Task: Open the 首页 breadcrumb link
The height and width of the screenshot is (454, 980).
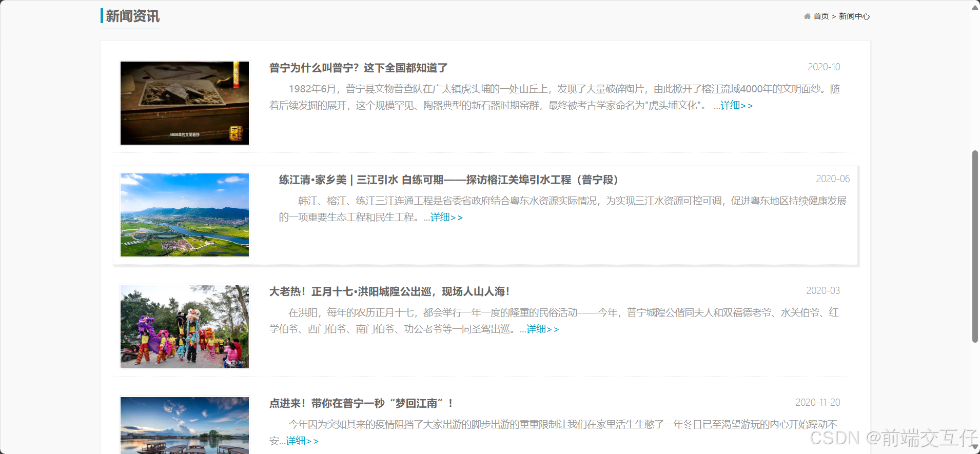Action: click(x=821, y=16)
